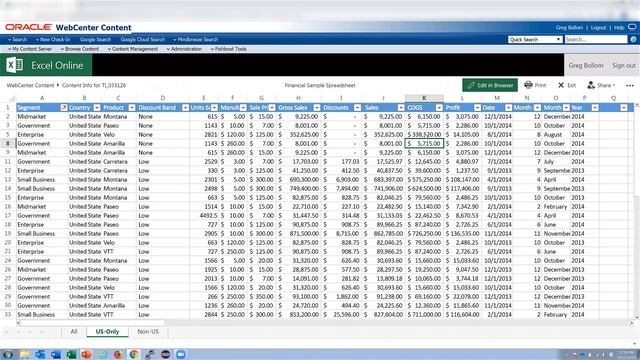This screenshot has width=640, height=360.
Task: Open the Gross Sales filter dropdown
Action: [317, 107]
